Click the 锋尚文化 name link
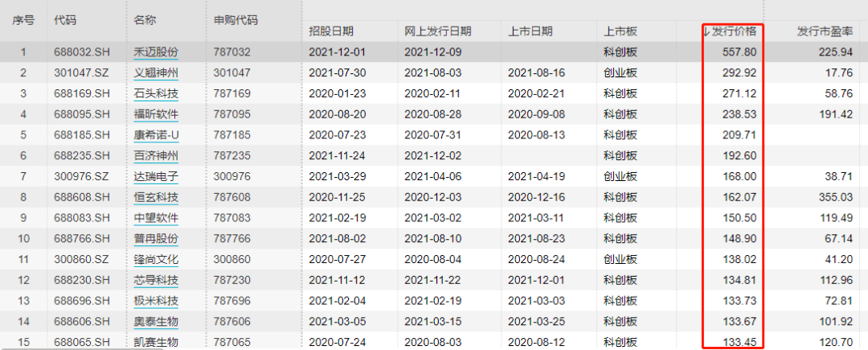The width and height of the screenshot is (868, 350). (156, 259)
